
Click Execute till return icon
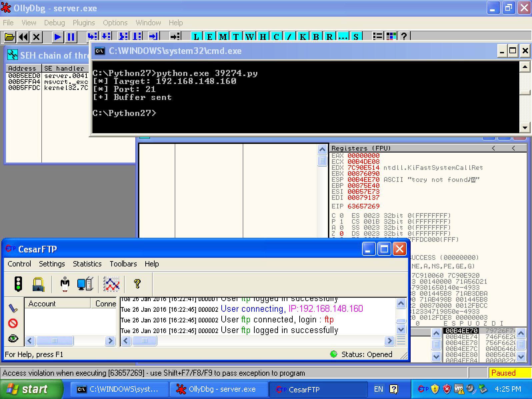(x=154, y=36)
